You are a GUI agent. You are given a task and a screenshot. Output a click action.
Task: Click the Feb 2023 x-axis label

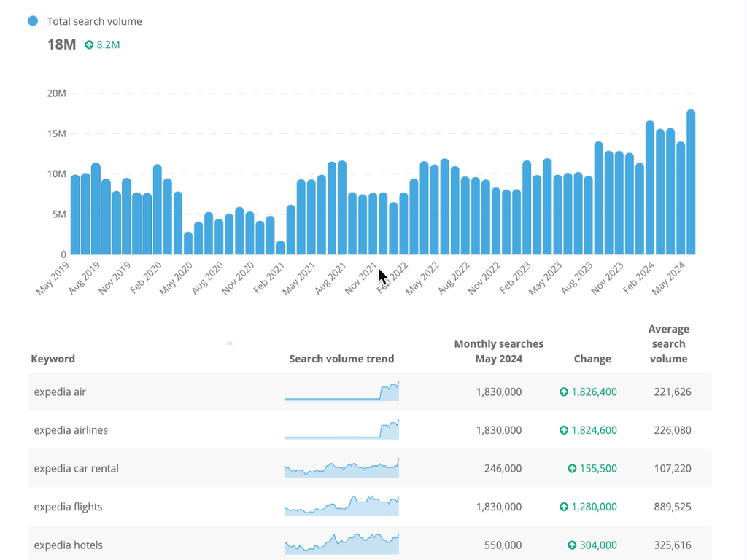[515, 278]
